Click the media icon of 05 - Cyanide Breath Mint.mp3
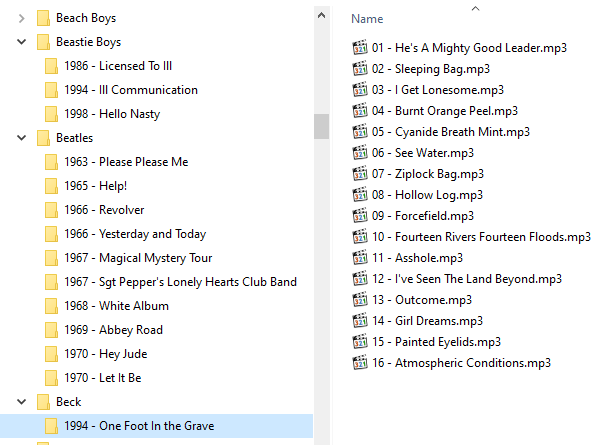The width and height of the screenshot is (605, 445). 360,132
